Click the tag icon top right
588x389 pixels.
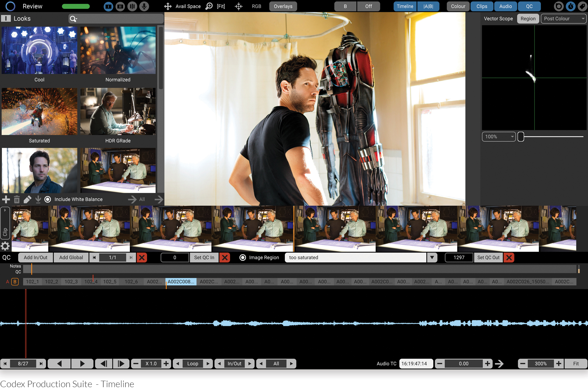pyautogui.click(x=582, y=6)
